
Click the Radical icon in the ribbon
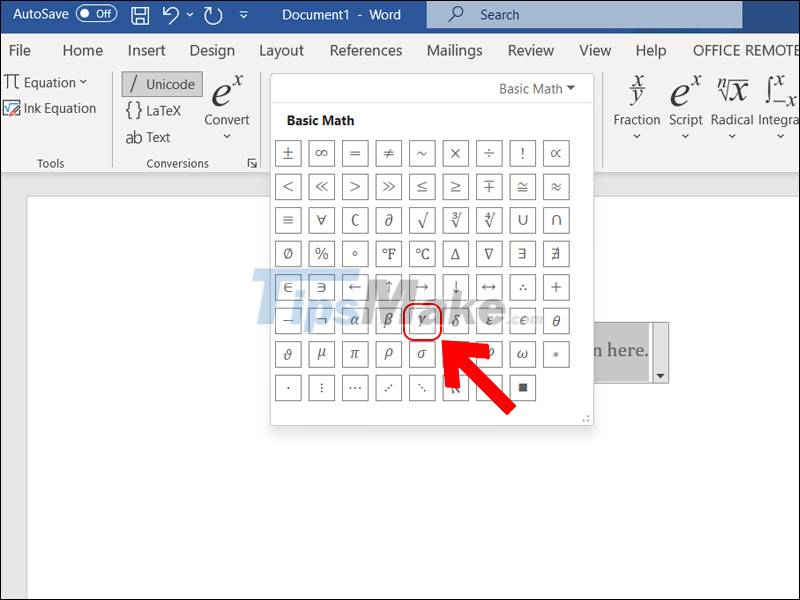(731, 100)
